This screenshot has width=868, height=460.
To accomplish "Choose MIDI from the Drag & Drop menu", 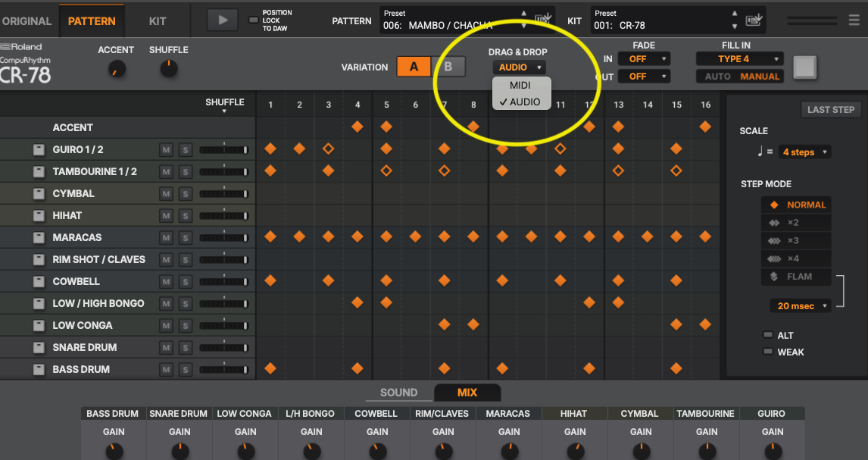I will [520, 86].
